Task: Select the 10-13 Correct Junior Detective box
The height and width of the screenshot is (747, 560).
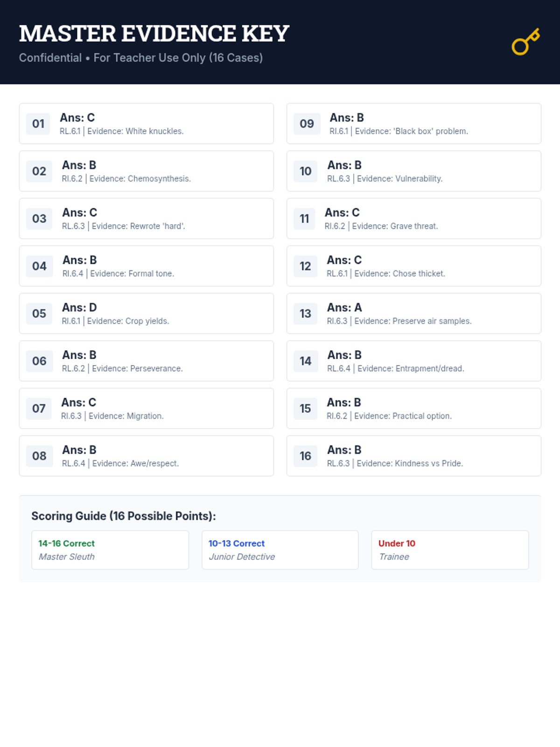Action: click(280, 550)
